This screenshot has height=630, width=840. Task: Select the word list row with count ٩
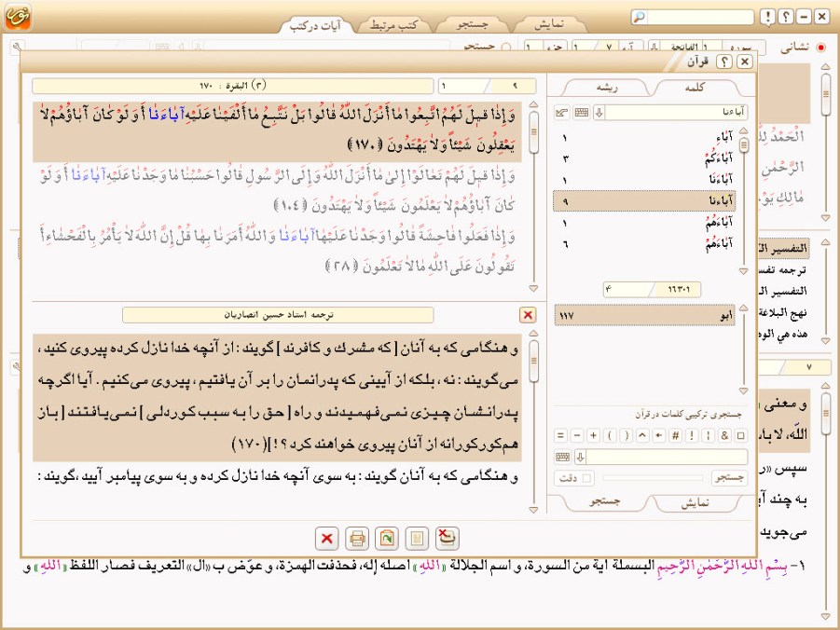coord(644,201)
